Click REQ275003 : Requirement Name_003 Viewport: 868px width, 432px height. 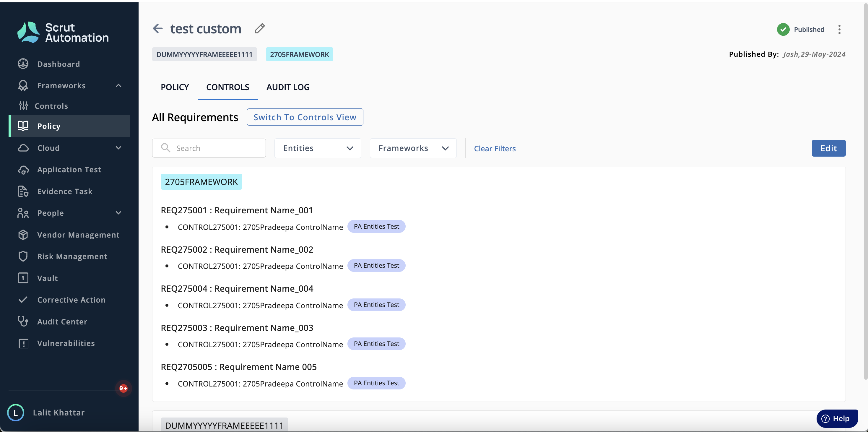pos(237,328)
